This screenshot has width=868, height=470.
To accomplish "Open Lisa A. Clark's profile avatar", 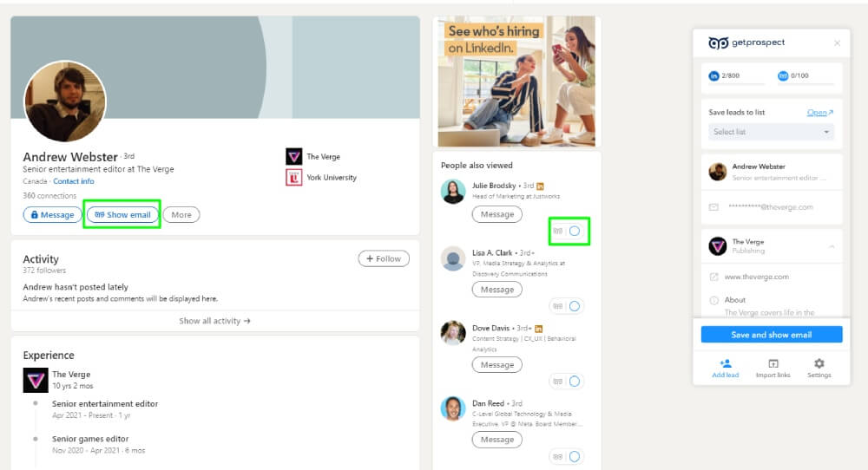I will pos(453,258).
